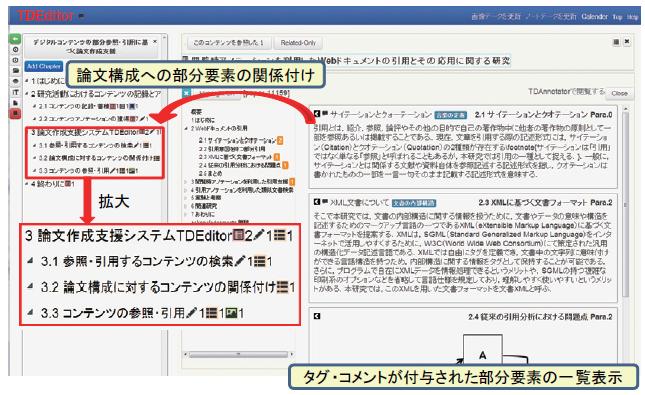Viewport: 645px width, 395px height.
Task: Click back arrow icon on サイテーション card
Action: pos(317,114)
